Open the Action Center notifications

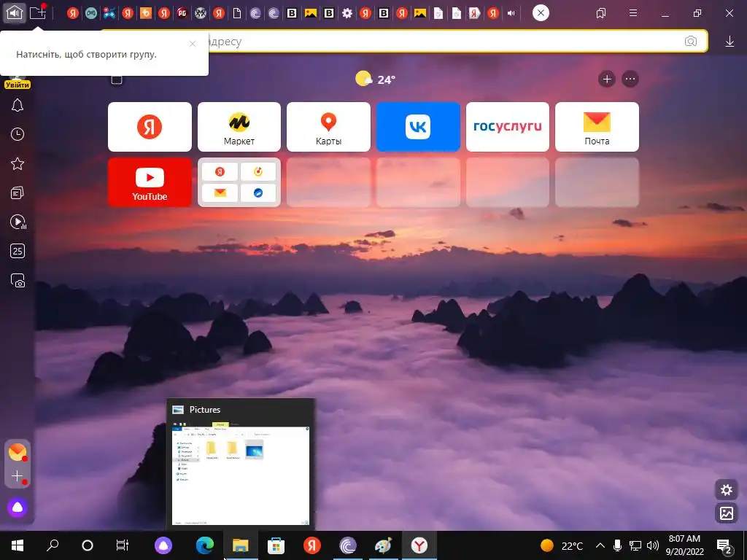(x=724, y=545)
